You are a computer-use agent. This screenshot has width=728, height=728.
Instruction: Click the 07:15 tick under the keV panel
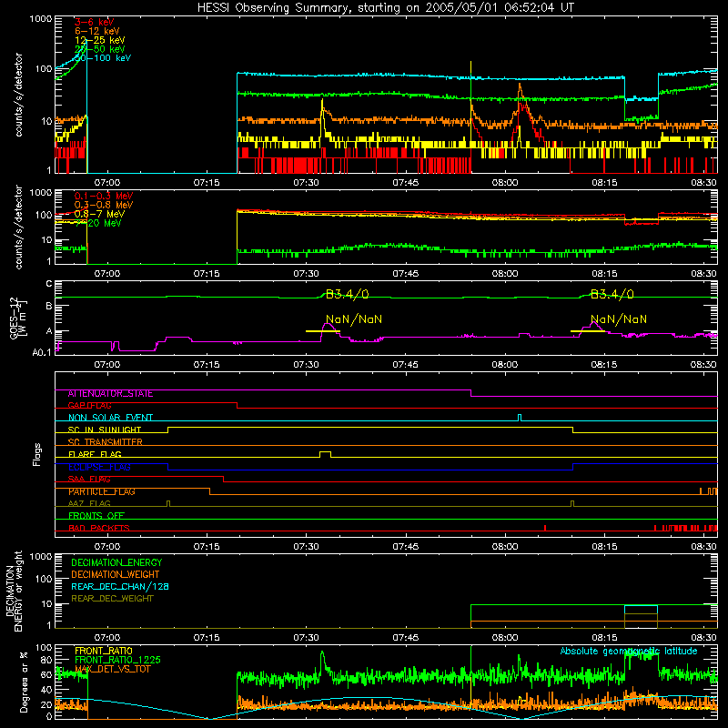point(207,183)
